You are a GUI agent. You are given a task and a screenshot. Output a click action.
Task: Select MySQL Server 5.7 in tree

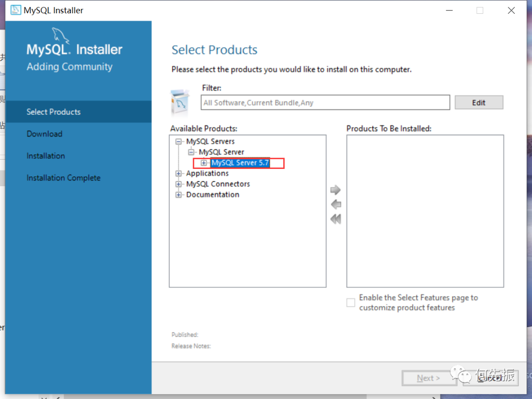(240, 163)
